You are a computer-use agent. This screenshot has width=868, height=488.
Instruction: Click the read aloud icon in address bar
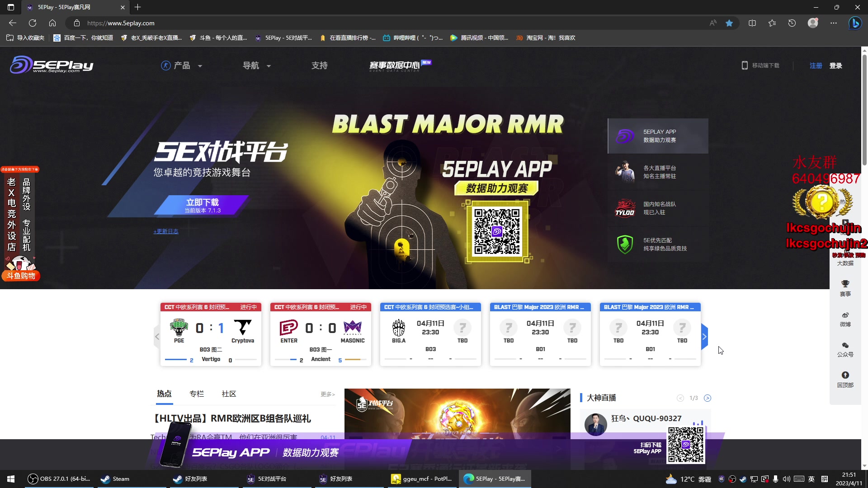click(713, 23)
